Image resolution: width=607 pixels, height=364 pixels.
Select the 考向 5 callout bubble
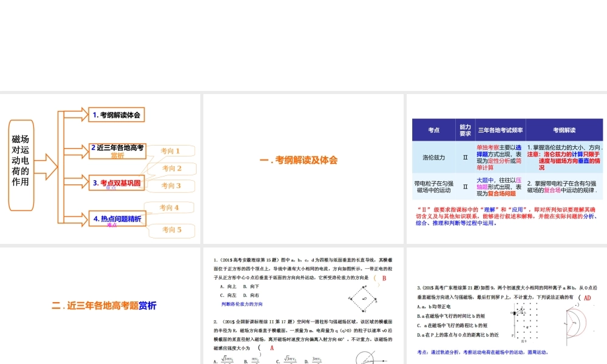point(172,230)
